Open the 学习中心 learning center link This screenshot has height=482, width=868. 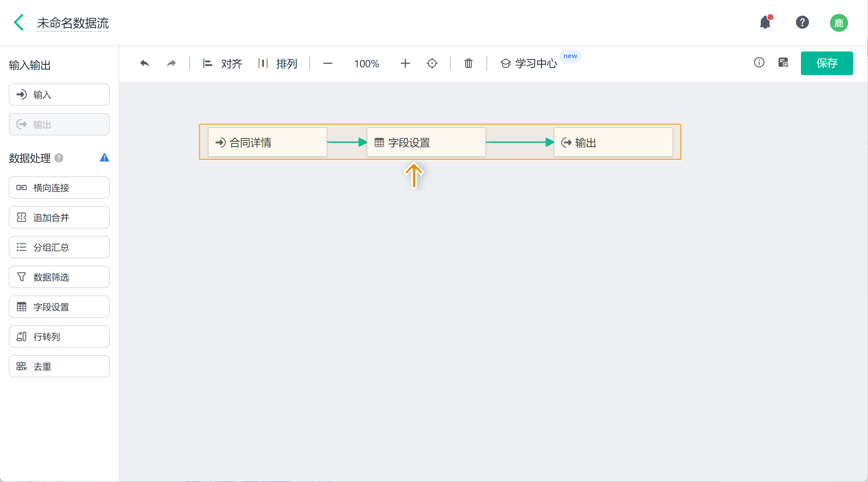tap(529, 63)
